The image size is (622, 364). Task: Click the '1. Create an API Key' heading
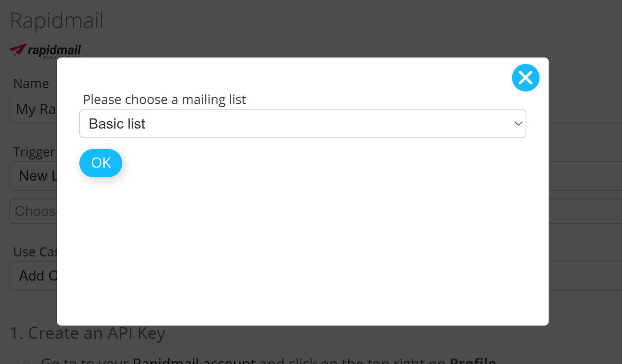[87, 333]
